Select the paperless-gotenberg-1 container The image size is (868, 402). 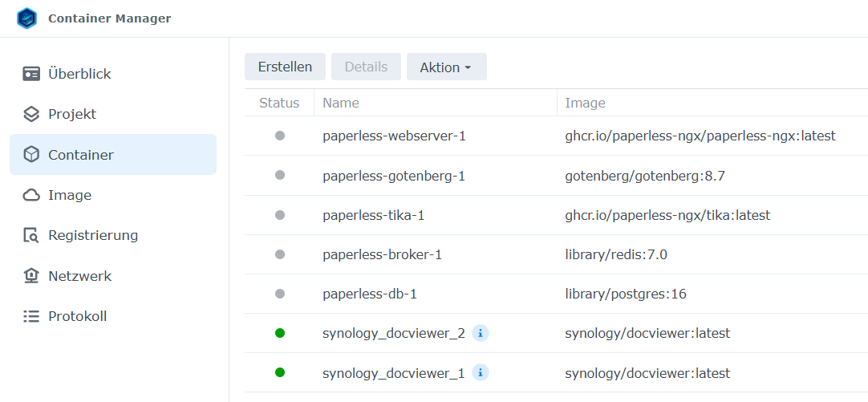click(x=394, y=176)
